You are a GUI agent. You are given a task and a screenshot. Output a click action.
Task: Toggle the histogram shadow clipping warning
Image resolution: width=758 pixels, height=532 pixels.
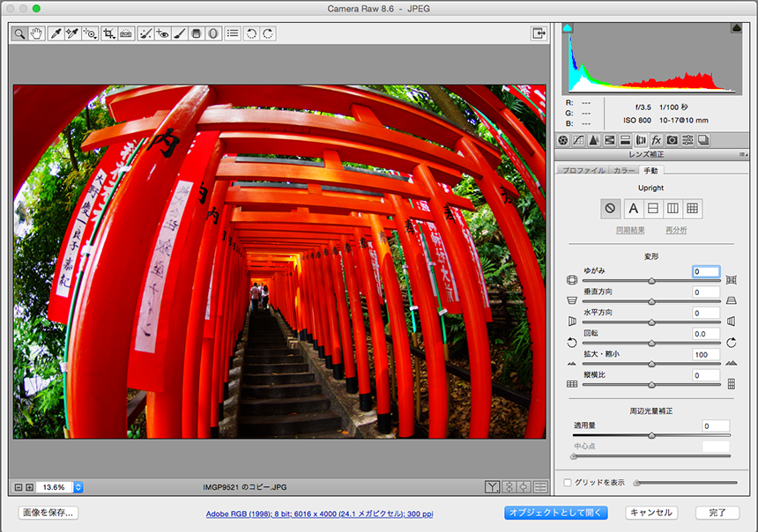pyautogui.click(x=568, y=28)
